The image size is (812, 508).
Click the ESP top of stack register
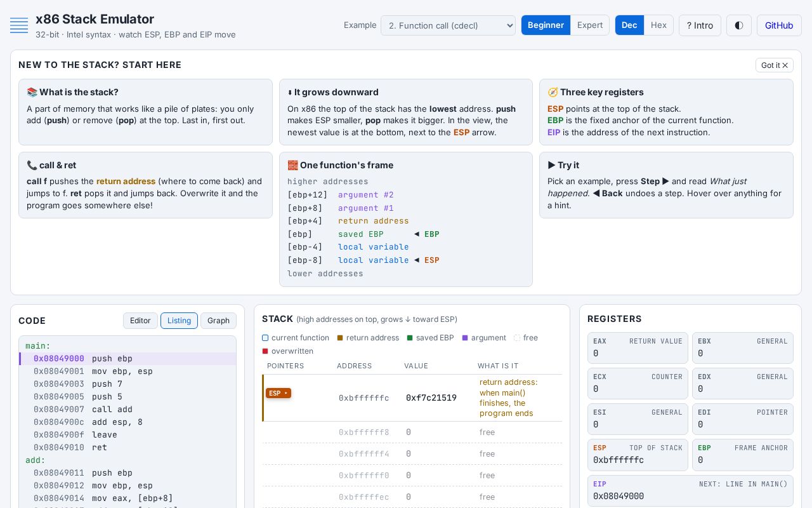(638, 455)
